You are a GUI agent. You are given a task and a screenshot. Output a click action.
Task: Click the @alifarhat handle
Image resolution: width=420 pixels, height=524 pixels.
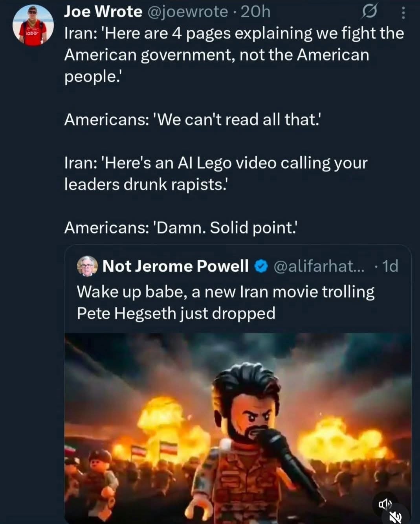point(318,266)
